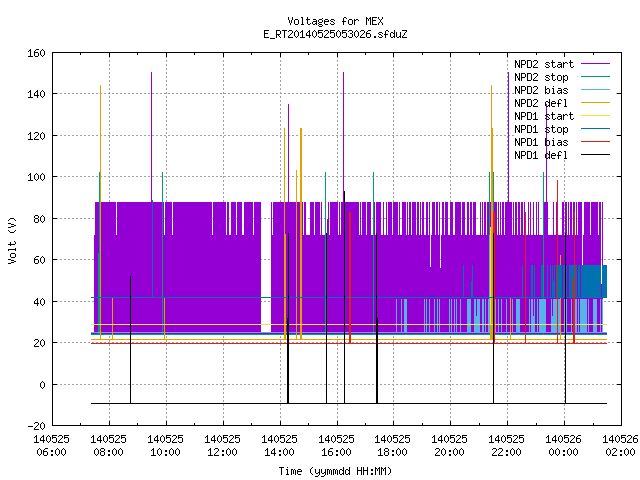This screenshot has height=480, width=640.
Task: Click the 'NPD2 start' legend label
Action: pyautogui.click(x=544, y=64)
